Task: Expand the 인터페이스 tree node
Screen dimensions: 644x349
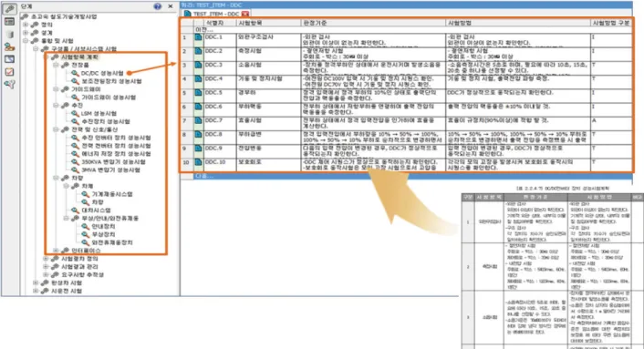Action: (x=56, y=251)
